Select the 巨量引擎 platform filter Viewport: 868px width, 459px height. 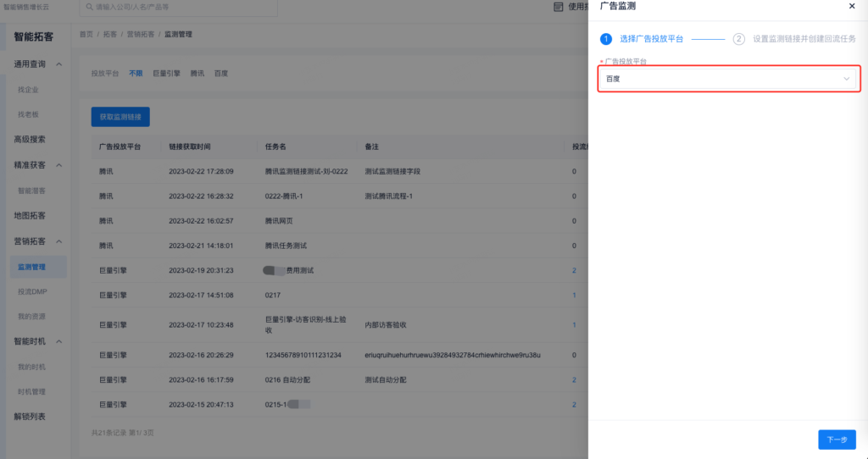coord(166,74)
